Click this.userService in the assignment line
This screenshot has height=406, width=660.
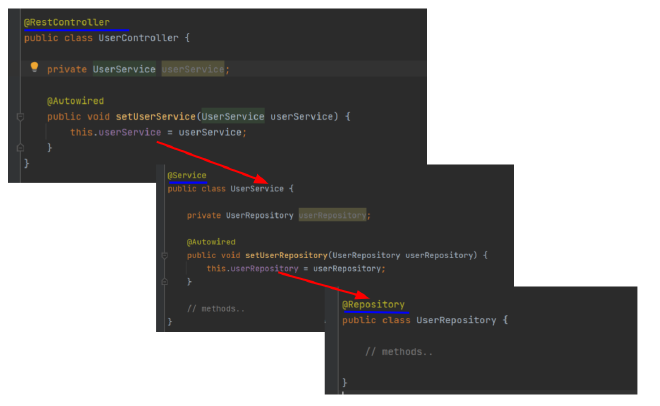[x=115, y=132]
